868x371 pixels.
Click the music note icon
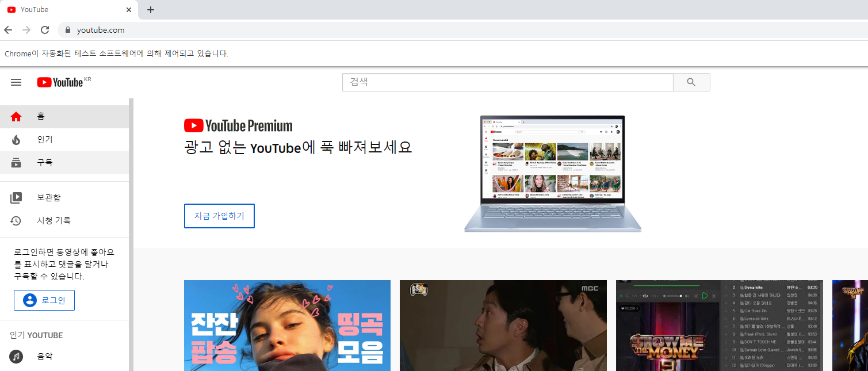pyautogui.click(x=16, y=357)
